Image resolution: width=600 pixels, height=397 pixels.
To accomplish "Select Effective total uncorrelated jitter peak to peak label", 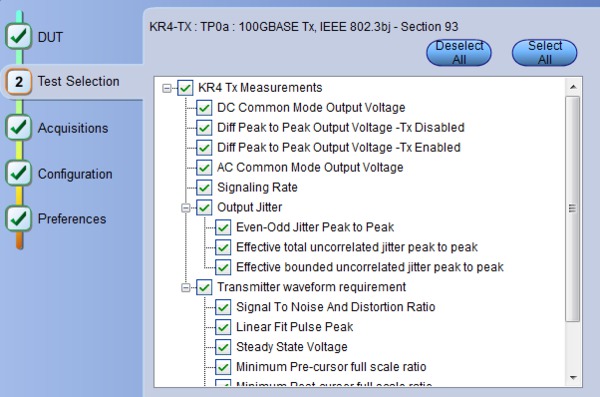I will pyautogui.click(x=357, y=247).
